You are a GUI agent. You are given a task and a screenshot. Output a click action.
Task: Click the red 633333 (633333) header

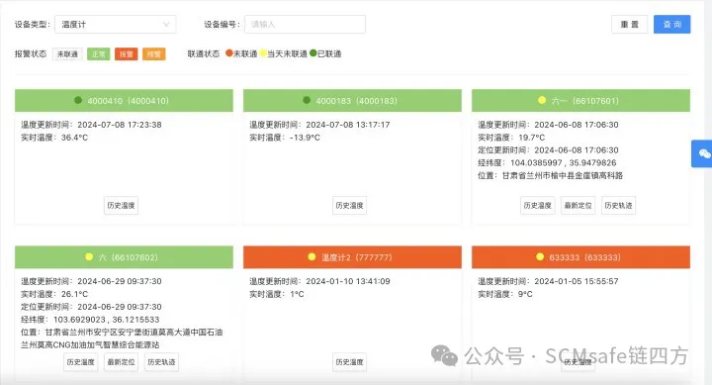[x=581, y=257]
